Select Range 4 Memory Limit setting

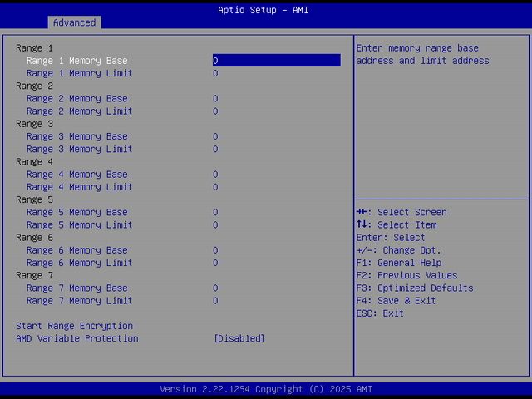(80, 187)
